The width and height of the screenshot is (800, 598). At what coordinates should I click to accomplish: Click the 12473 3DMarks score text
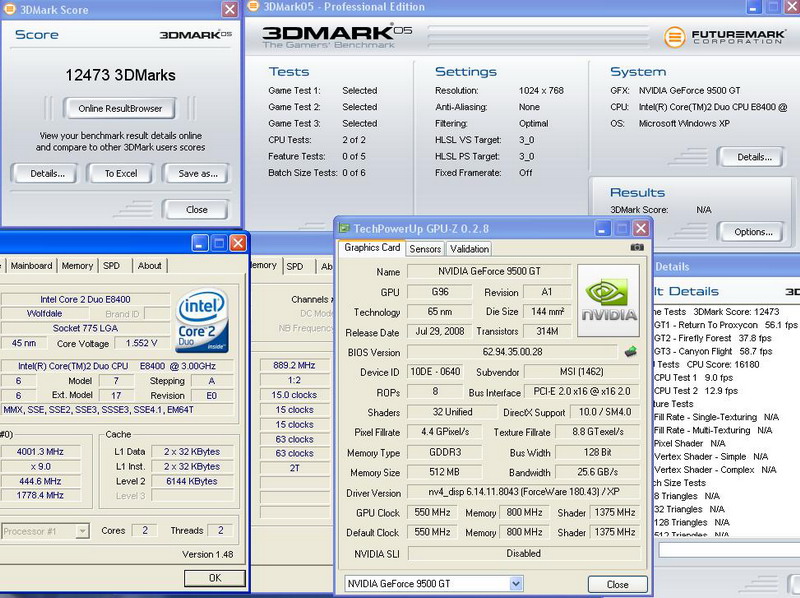120,76
